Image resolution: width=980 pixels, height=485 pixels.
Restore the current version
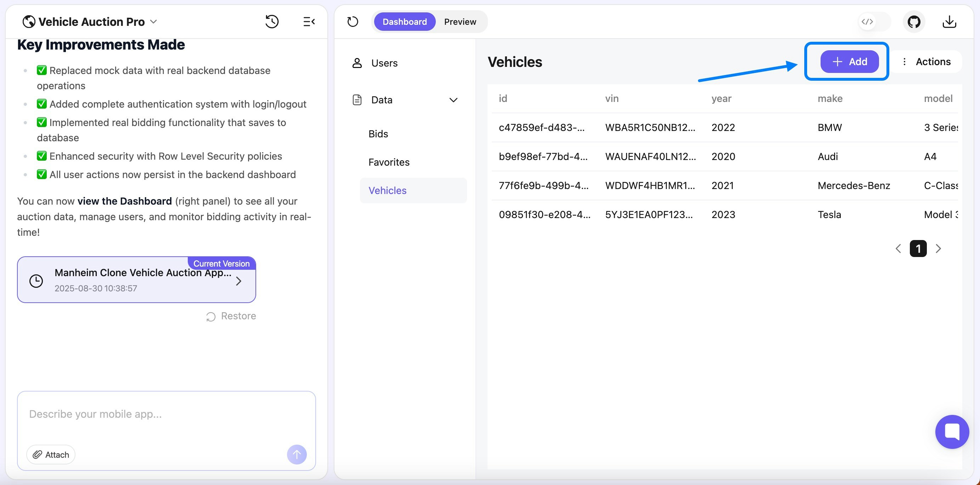(231, 316)
